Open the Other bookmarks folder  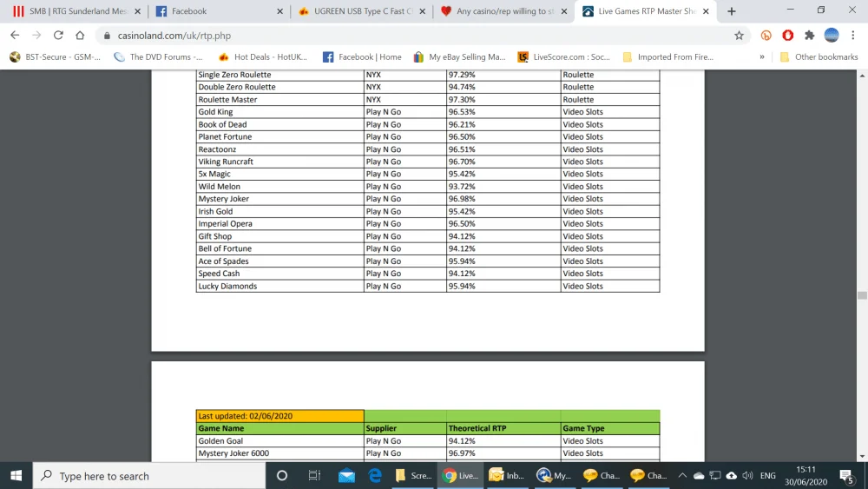coord(819,57)
